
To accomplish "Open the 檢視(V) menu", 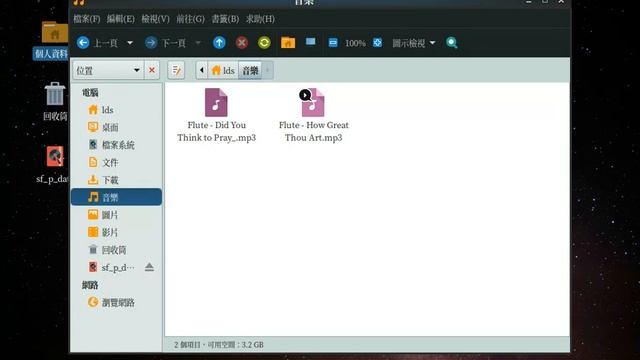I will click(x=156, y=19).
